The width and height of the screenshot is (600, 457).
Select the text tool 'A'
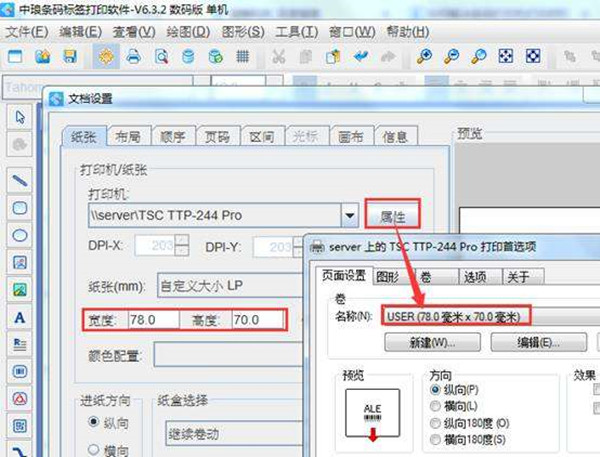tap(19, 317)
